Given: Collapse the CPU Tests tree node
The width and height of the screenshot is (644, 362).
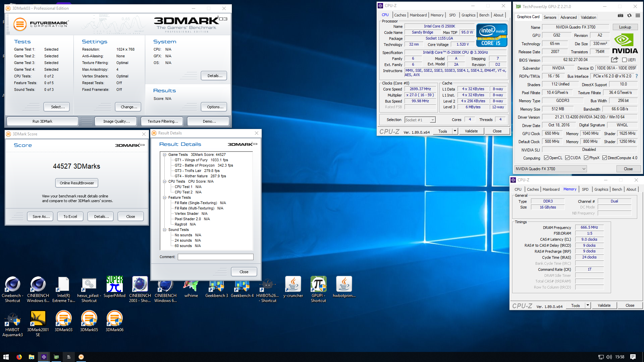Looking at the screenshot, I should pyautogui.click(x=165, y=181).
